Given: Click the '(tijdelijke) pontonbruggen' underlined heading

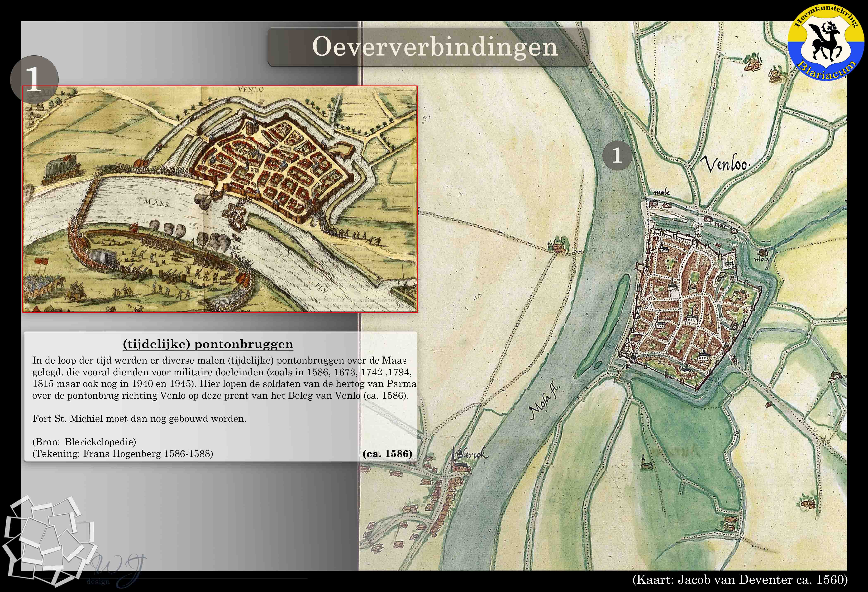Looking at the screenshot, I should (208, 344).
